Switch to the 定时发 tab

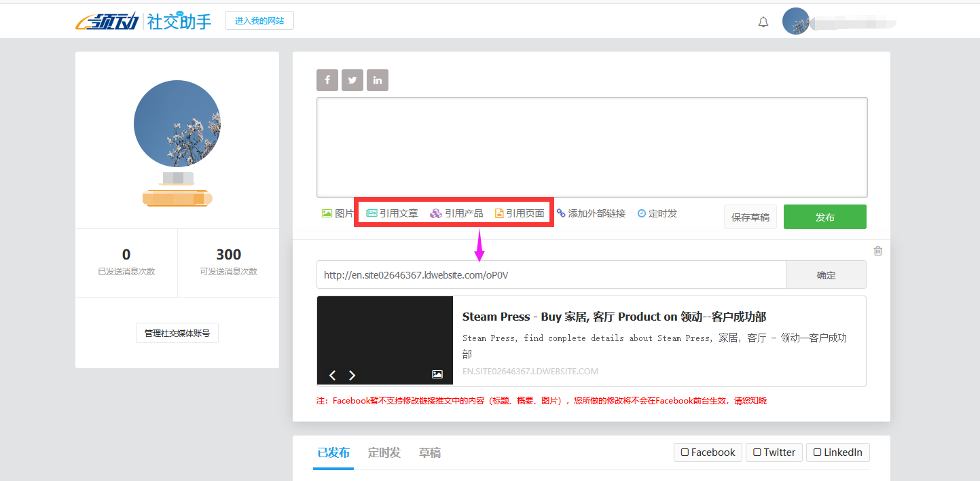point(384,452)
